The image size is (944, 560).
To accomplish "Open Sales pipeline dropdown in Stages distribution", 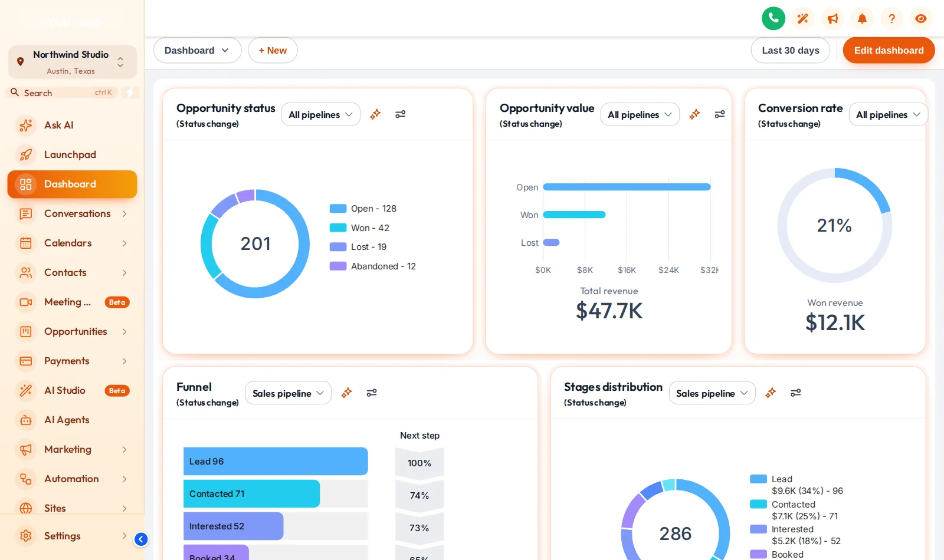I will [712, 393].
